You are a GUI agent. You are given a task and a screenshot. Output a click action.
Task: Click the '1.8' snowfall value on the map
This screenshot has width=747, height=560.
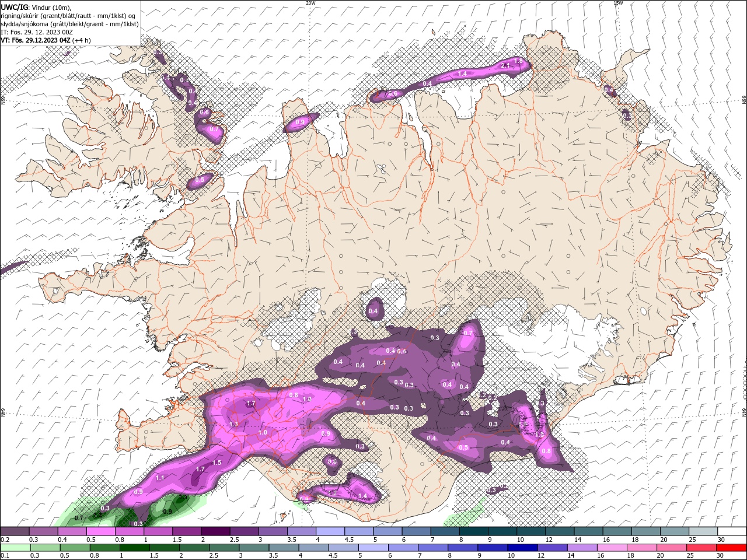518,61
